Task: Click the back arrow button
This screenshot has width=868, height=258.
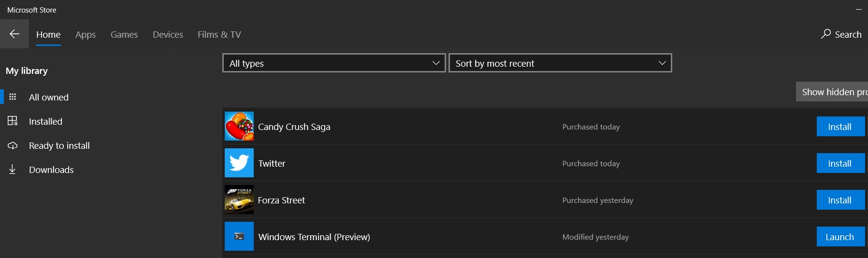Action: tap(14, 34)
